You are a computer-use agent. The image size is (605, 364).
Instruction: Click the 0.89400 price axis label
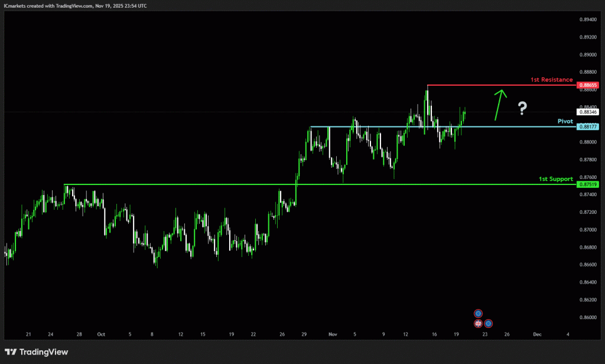(x=588, y=19)
